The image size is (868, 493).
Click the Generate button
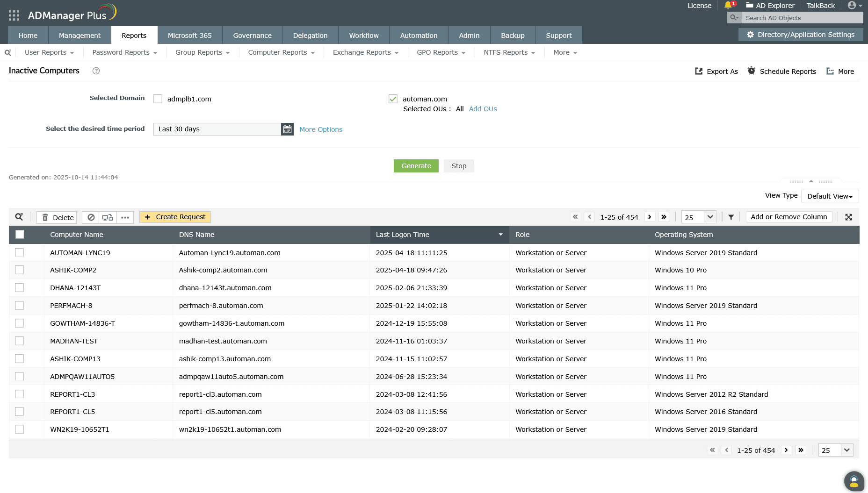coord(416,166)
